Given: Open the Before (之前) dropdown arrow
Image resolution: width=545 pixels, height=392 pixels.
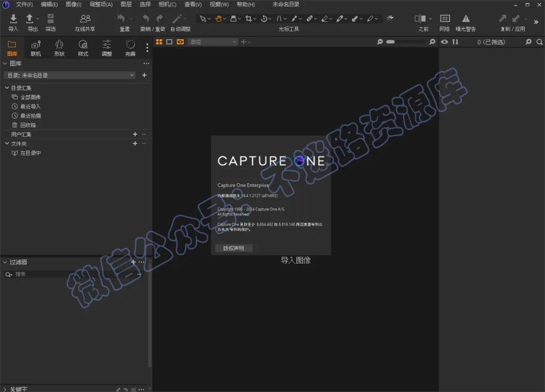Looking at the screenshot, I should (x=430, y=19).
